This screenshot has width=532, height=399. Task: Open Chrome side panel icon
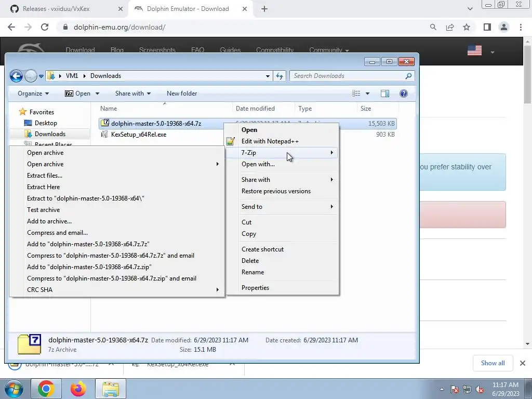click(x=487, y=27)
